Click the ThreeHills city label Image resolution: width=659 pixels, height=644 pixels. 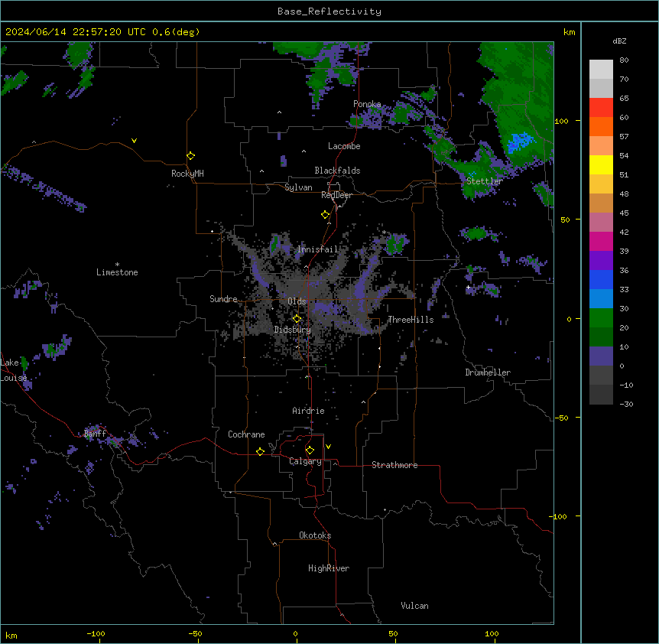(411, 320)
